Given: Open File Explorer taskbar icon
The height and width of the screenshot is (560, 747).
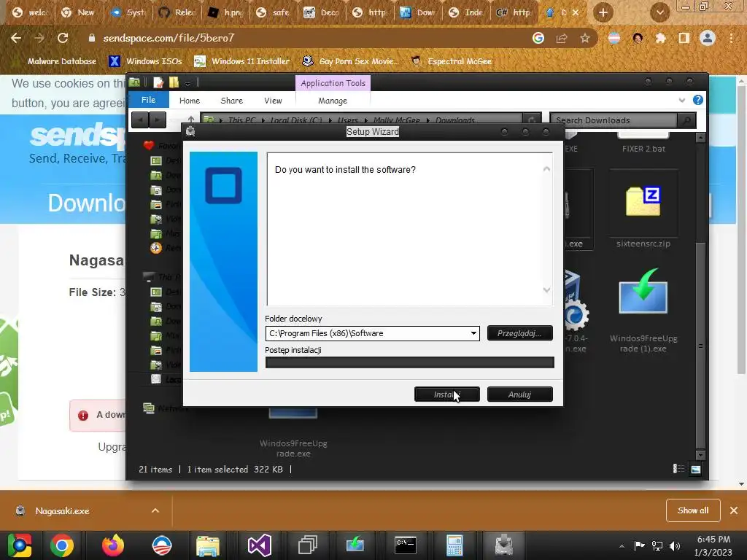Looking at the screenshot, I should (x=208, y=545).
